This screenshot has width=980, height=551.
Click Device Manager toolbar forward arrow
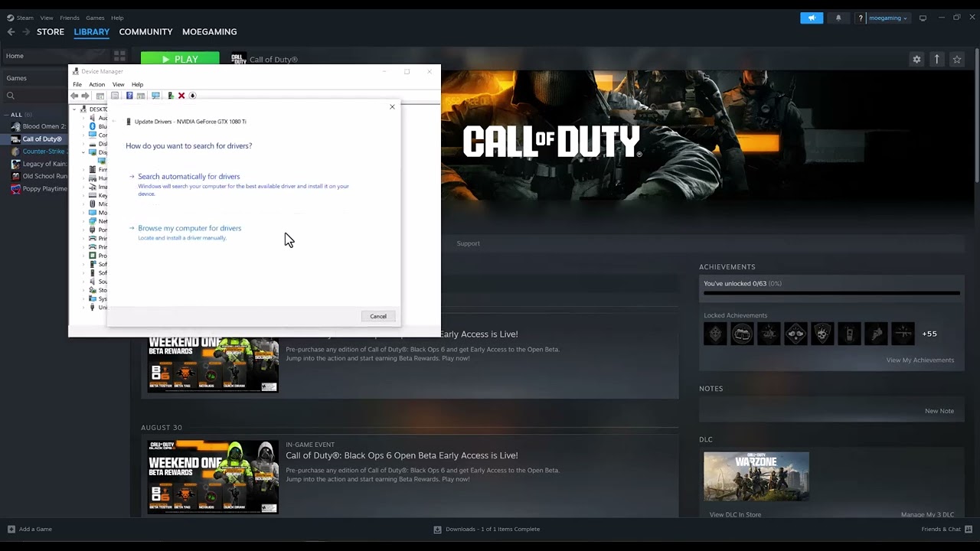(x=85, y=96)
